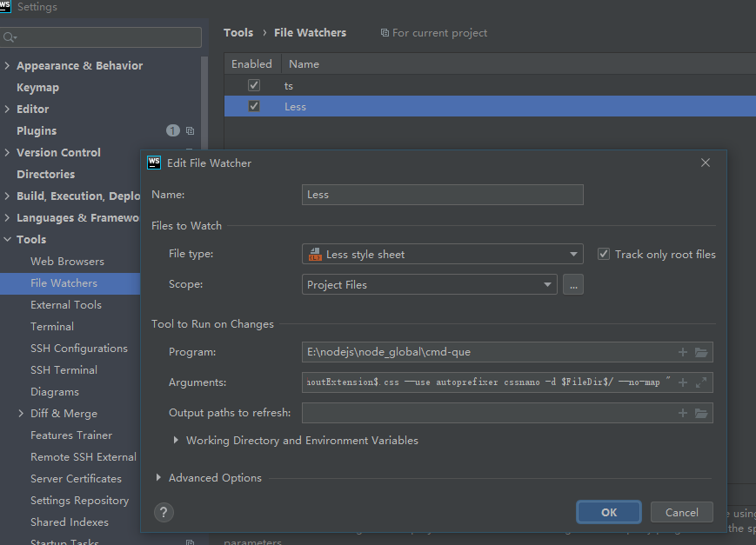Click Tools in the breadcrumb header
The image size is (756, 545).
pyautogui.click(x=238, y=33)
